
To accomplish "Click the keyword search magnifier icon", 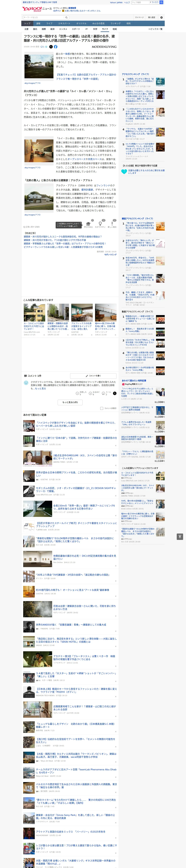I will [66, 17].
